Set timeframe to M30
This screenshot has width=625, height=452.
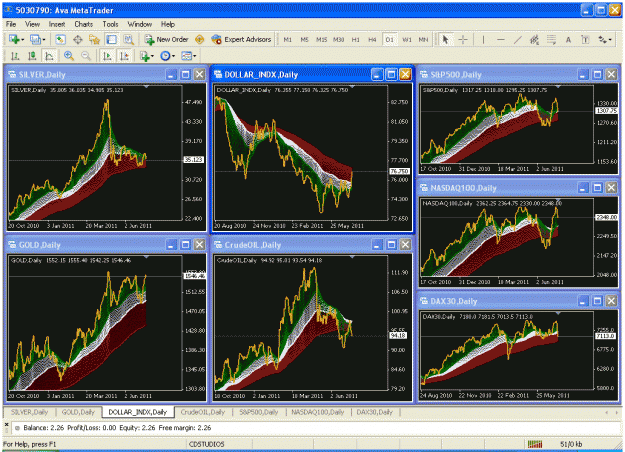click(338, 39)
